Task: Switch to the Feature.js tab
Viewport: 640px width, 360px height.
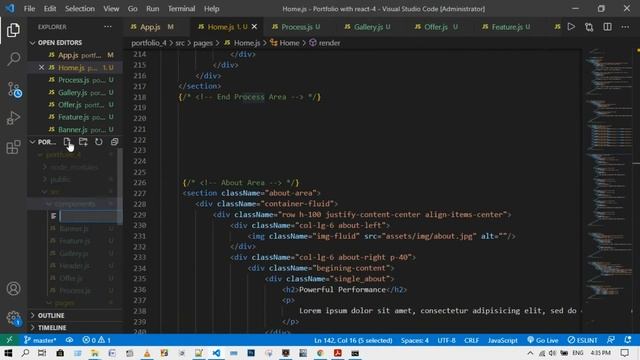Action: pyautogui.click(x=506, y=27)
